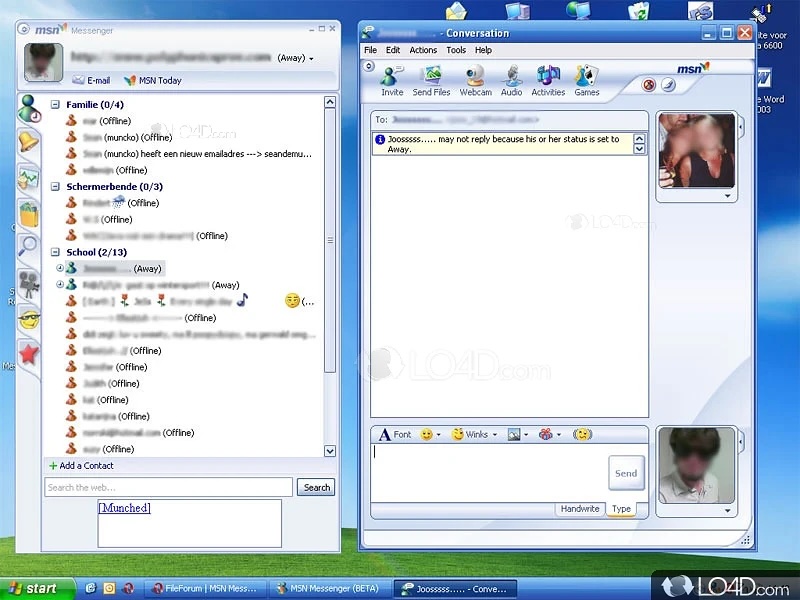Collapse the School contact group
Image resolution: width=800 pixels, height=600 pixels.
56,252
